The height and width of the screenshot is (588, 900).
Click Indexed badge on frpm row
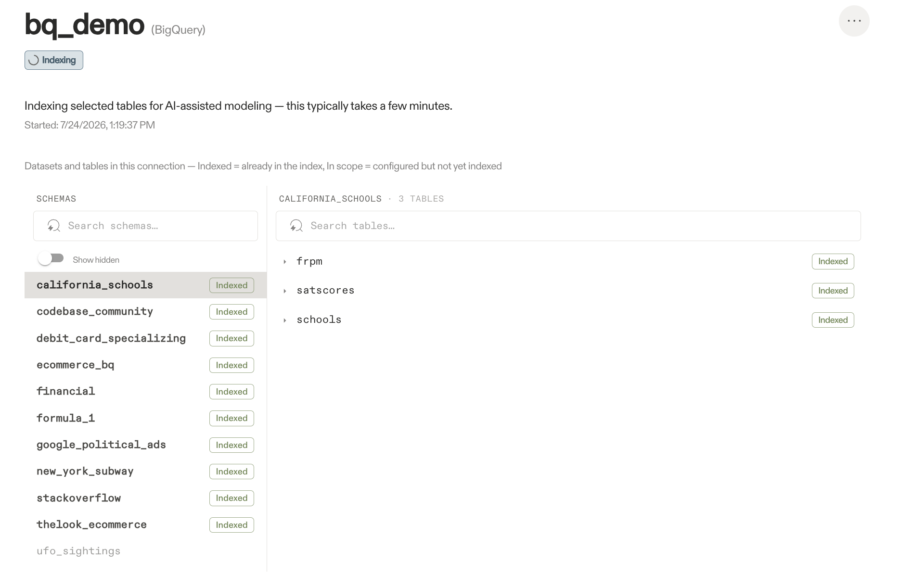[x=833, y=261]
